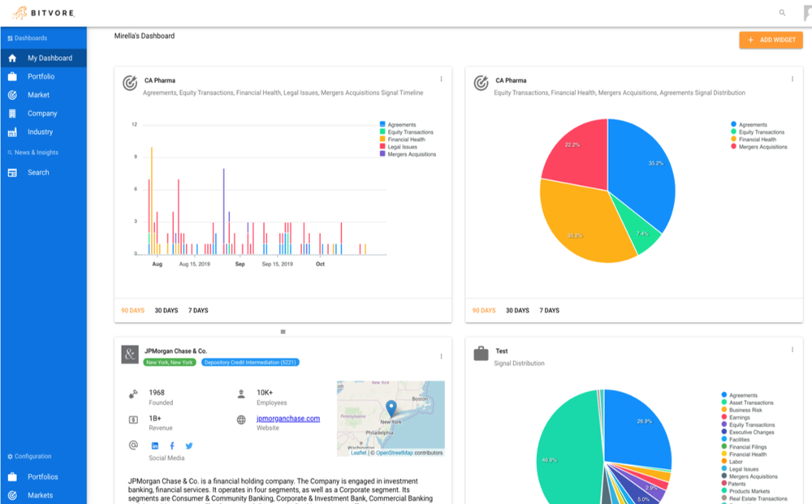Open JPMorgan Facebook icon
Screen dimensions: 812x504
(x=172, y=446)
